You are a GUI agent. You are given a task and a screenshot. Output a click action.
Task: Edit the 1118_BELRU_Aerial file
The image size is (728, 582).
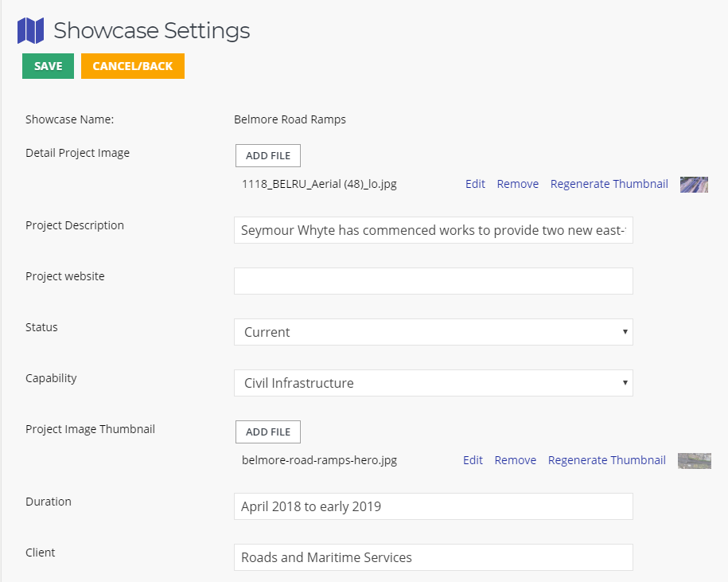(x=475, y=184)
